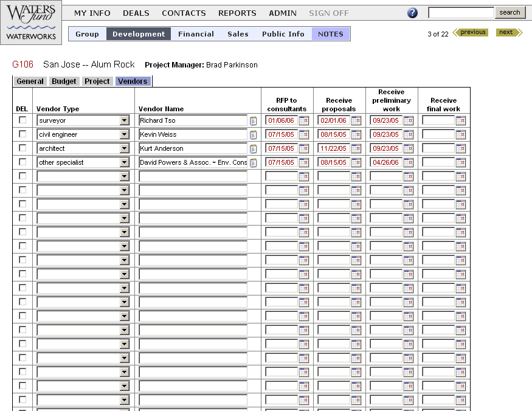Check the DEL box for the surveyor row
This screenshot has width=532, height=411.
22,120
